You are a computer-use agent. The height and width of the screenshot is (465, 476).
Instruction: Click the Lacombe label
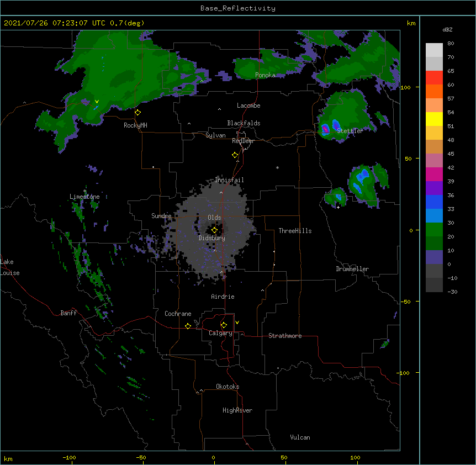pos(248,105)
